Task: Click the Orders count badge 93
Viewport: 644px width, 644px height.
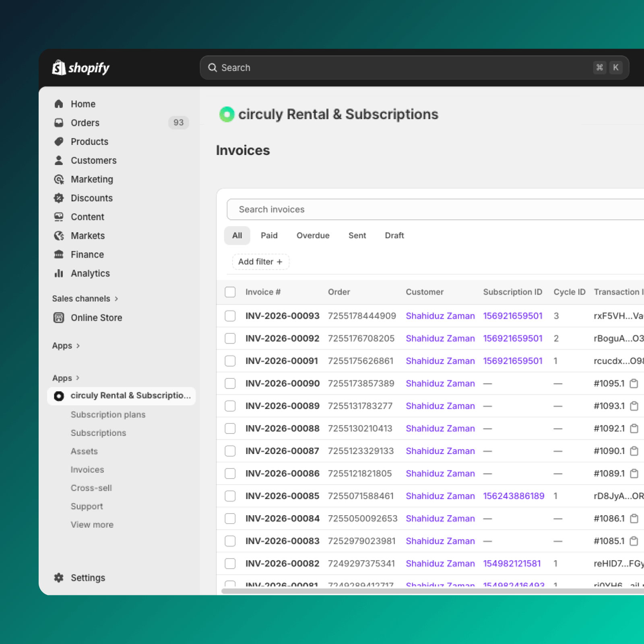Action: click(178, 122)
